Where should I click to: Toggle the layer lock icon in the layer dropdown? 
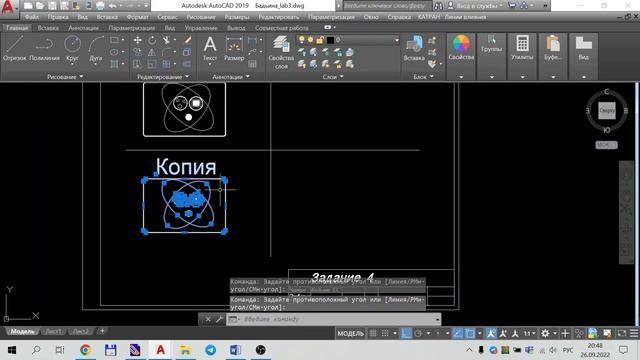coord(320,40)
